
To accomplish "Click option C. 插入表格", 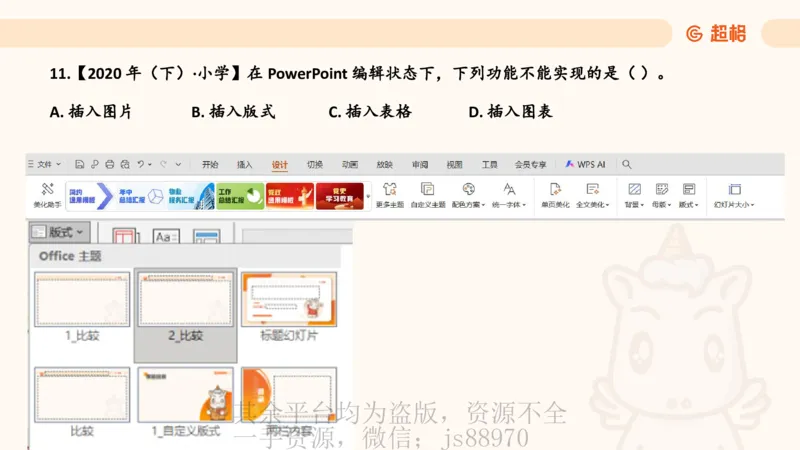I will (x=370, y=112).
